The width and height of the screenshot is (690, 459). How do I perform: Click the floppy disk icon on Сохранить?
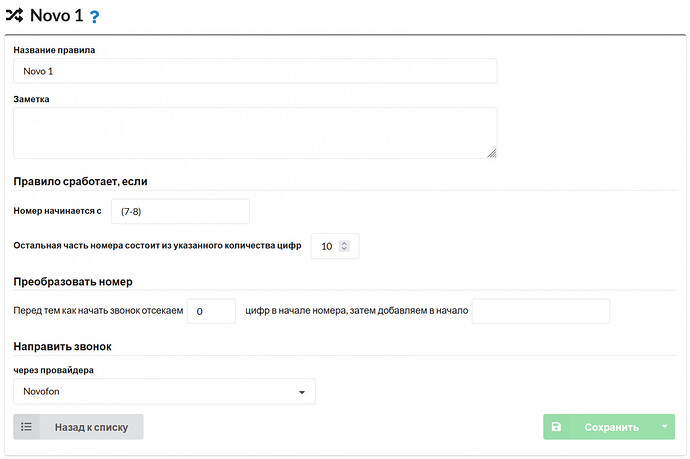coord(556,426)
